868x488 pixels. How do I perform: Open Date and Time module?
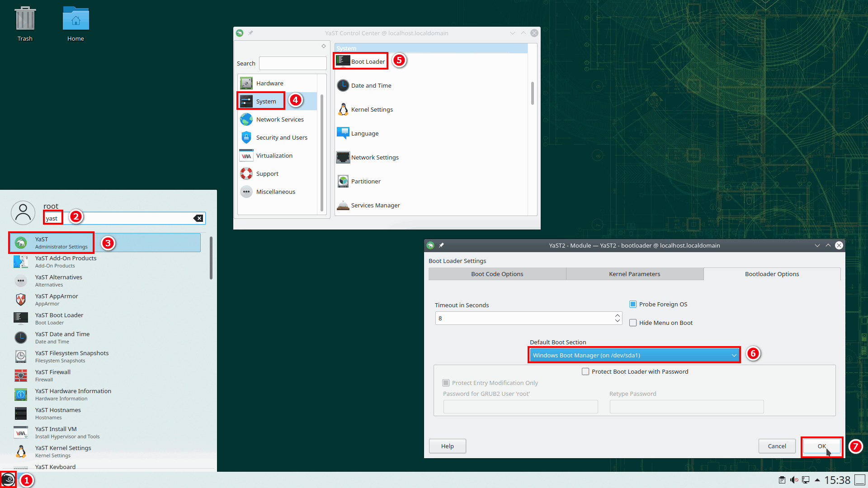[x=364, y=85]
